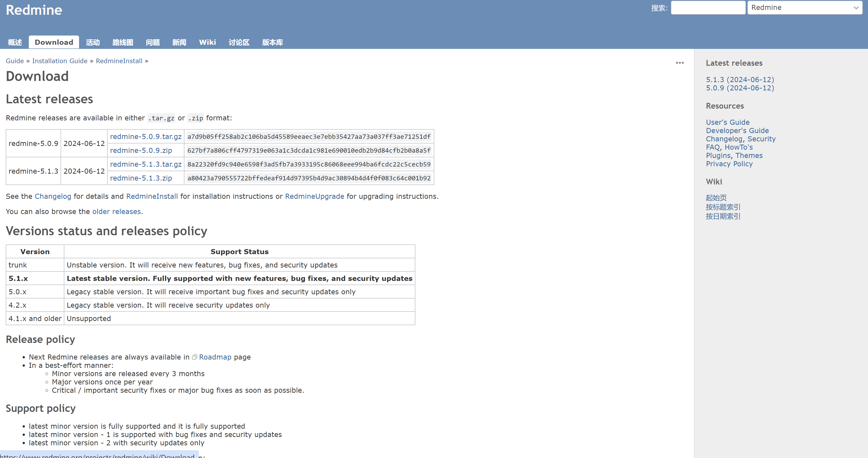
Task: Click the Installation Guide breadcrumb icon
Action: pos(59,61)
